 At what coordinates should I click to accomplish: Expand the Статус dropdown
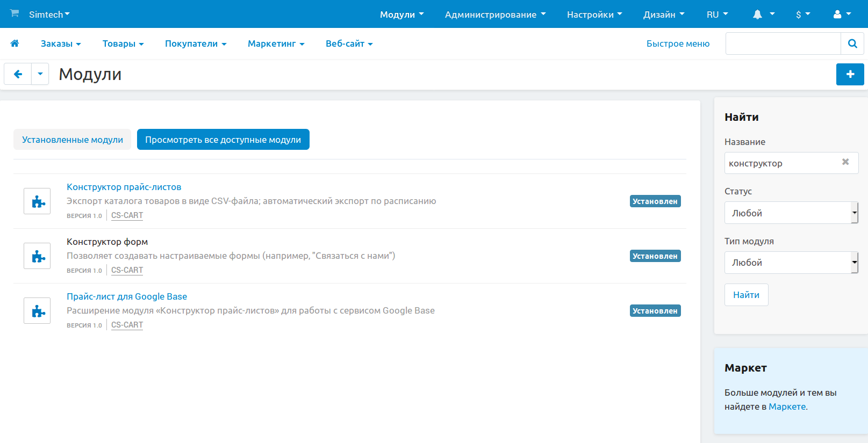791,213
